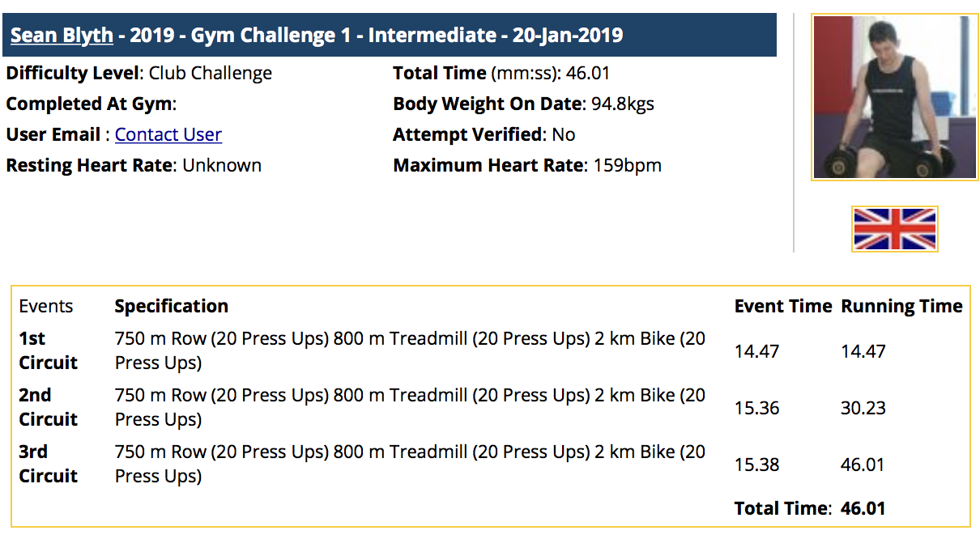
Task: Click the Total Time 46.01 summary value
Action: (863, 508)
